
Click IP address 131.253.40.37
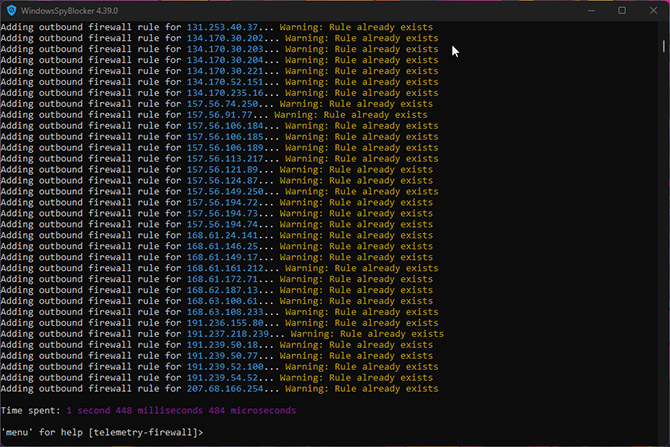coord(223,26)
